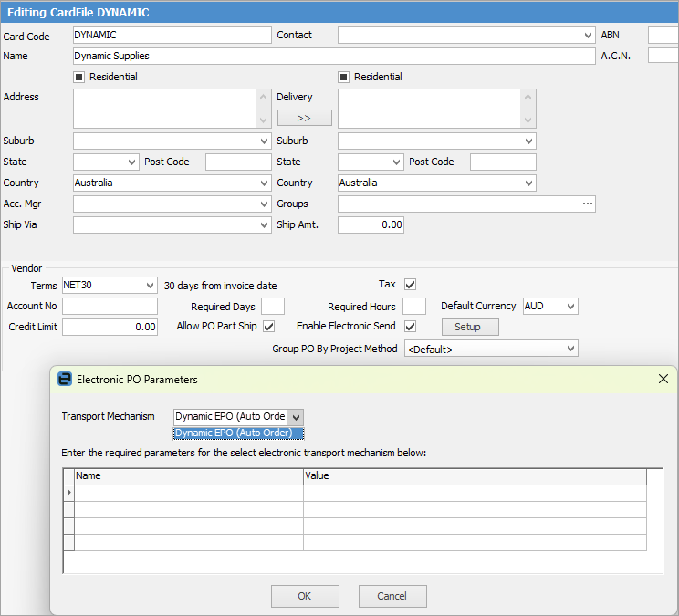Image resolution: width=679 pixels, height=616 pixels.
Task: Open Group PO By Project Method dropdown
Action: 570,349
